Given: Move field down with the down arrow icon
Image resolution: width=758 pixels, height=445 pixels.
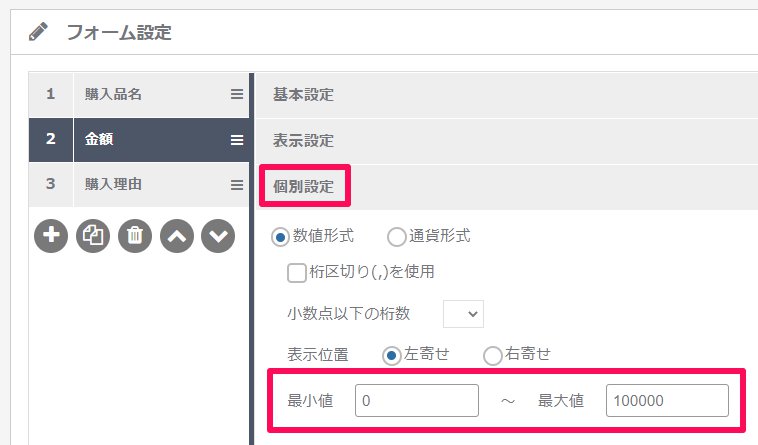Looking at the screenshot, I should click(218, 236).
